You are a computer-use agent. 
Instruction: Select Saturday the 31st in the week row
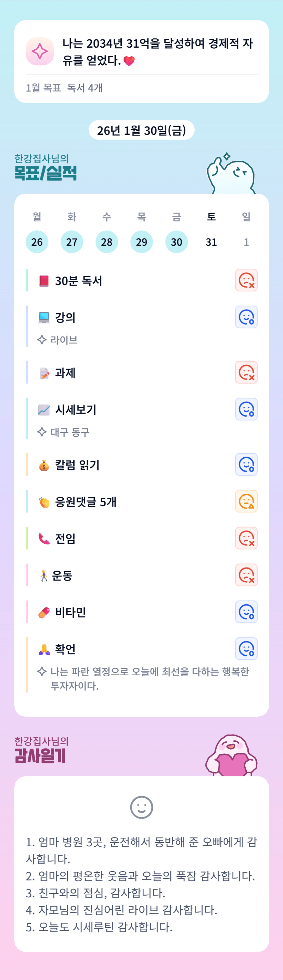point(211,242)
